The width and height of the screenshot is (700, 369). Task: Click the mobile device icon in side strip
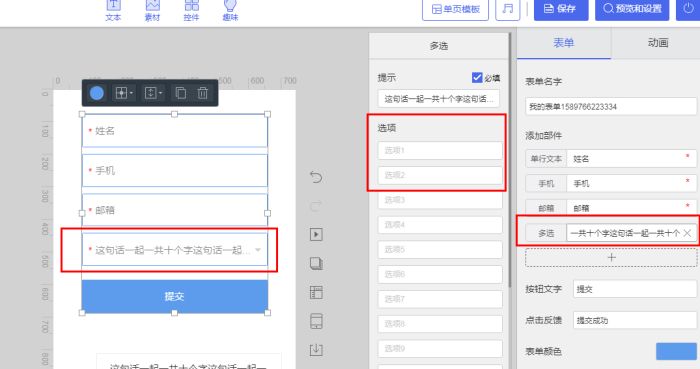click(x=316, y=321)
